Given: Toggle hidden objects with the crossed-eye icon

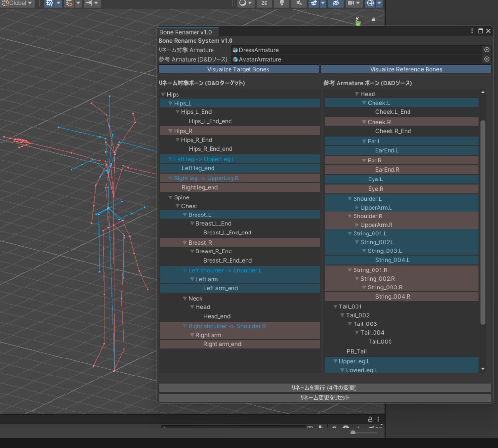Looking at the screenshot, I should pos(337,4).
